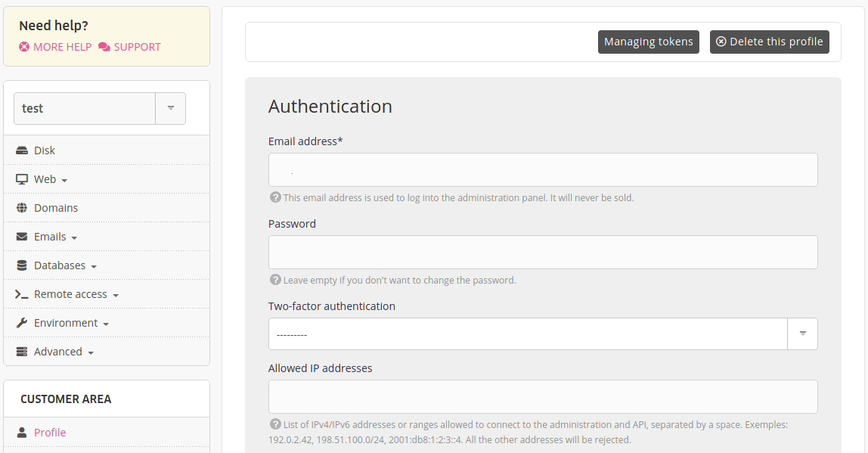Focus the Allowed IP addresses field
This screenshot has height=453, width=868.
point(542,396)
